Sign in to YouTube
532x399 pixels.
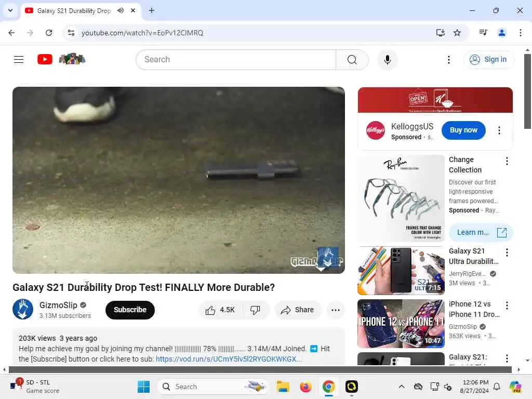[x=488, y=59]
